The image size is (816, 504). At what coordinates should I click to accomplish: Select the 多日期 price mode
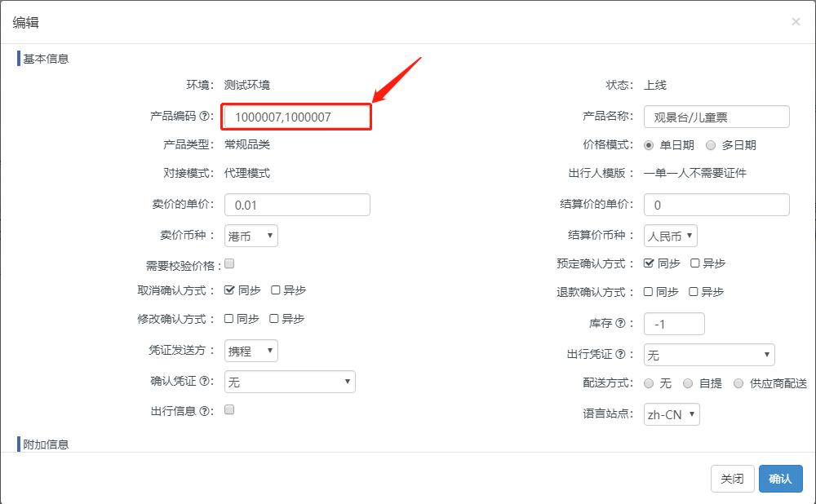pos(711,145)
